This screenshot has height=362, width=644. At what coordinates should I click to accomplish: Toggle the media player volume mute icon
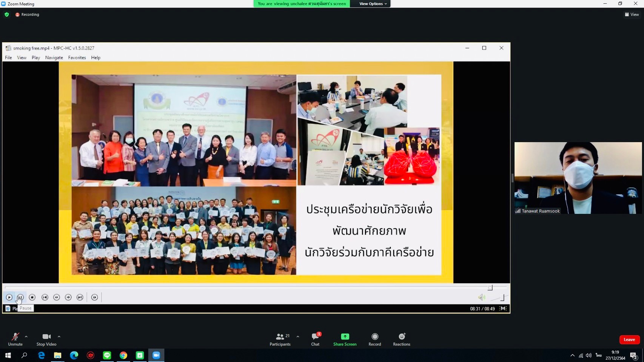tap(481, 298)
